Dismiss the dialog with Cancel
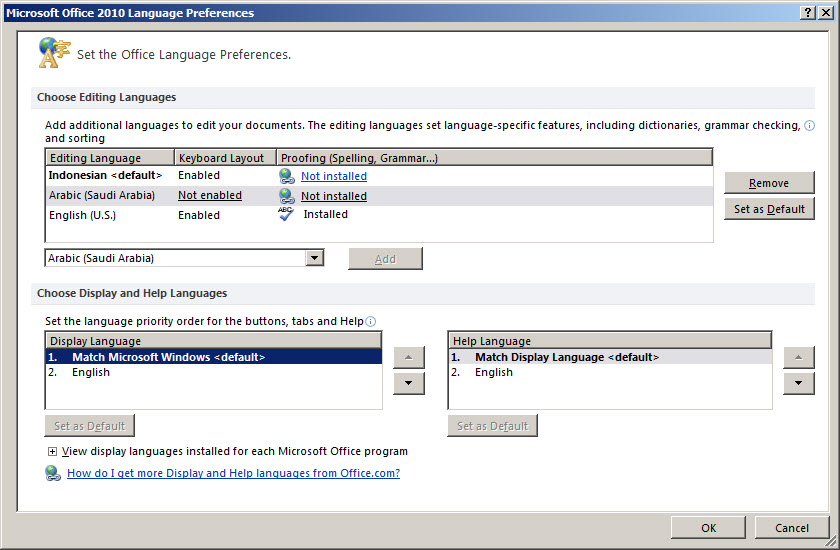 click(x=792, y=528)
